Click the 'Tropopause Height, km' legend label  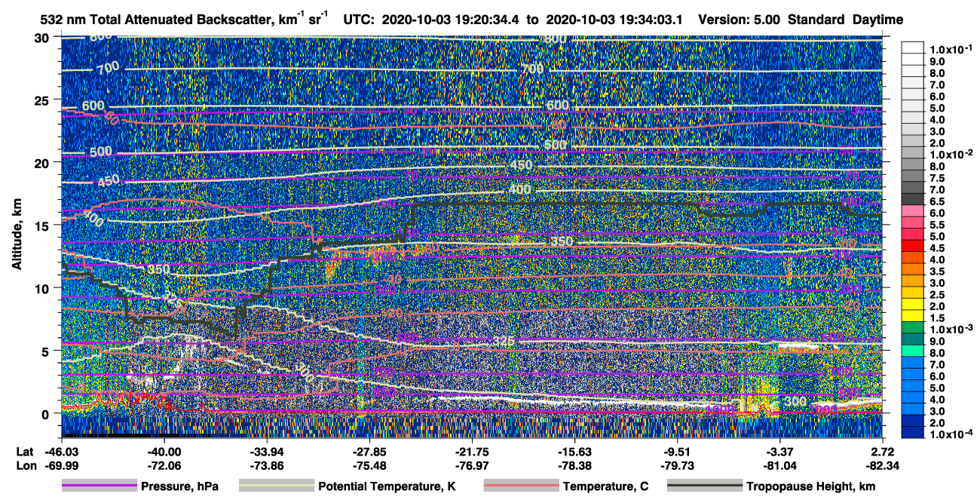811,487
